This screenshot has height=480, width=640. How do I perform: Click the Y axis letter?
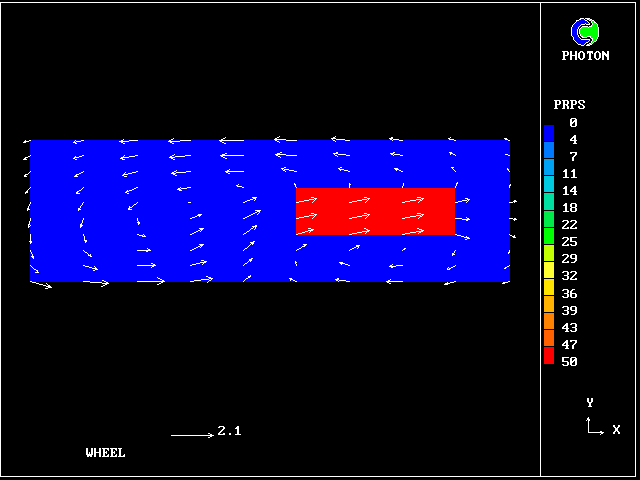[590, 403]
